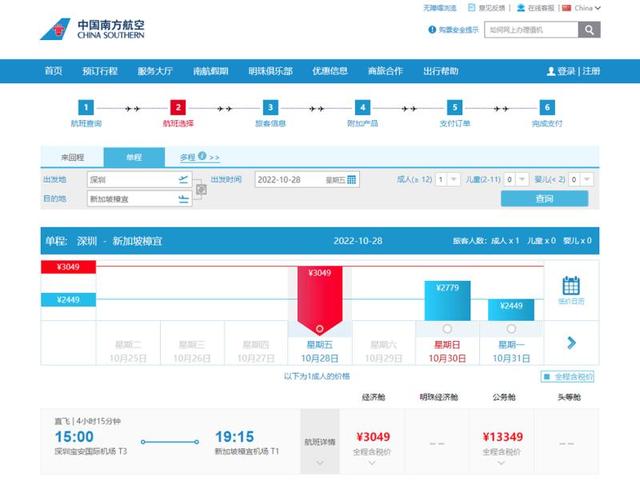
Task: Click the 19:15 arrival time
Action: click(x=234, y=437)
